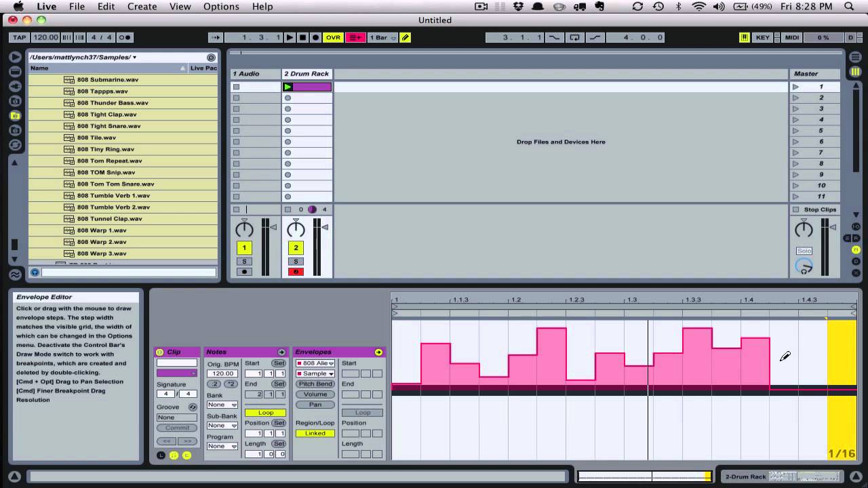Stop playback with the Stop button

tap(302, 37)
